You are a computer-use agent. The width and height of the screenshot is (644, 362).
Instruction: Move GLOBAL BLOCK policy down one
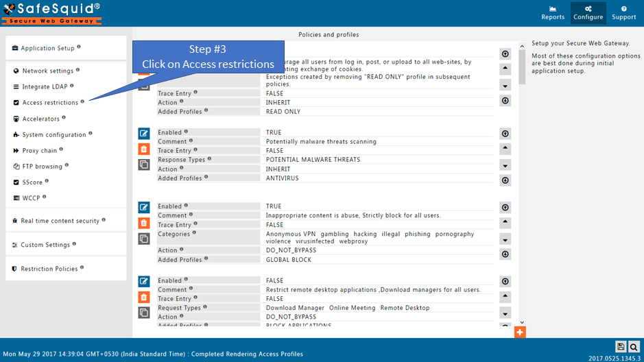click(x=505, y=239)
